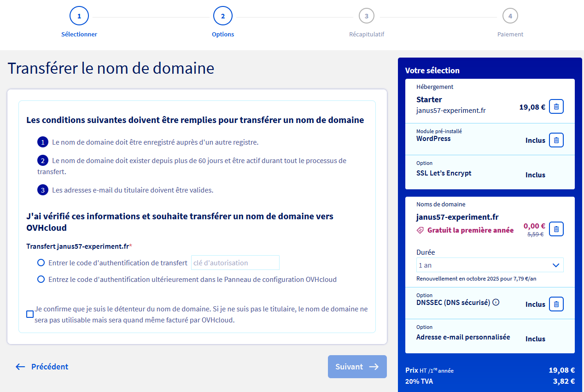Click the Précédent link

click(x=49, y=367)
